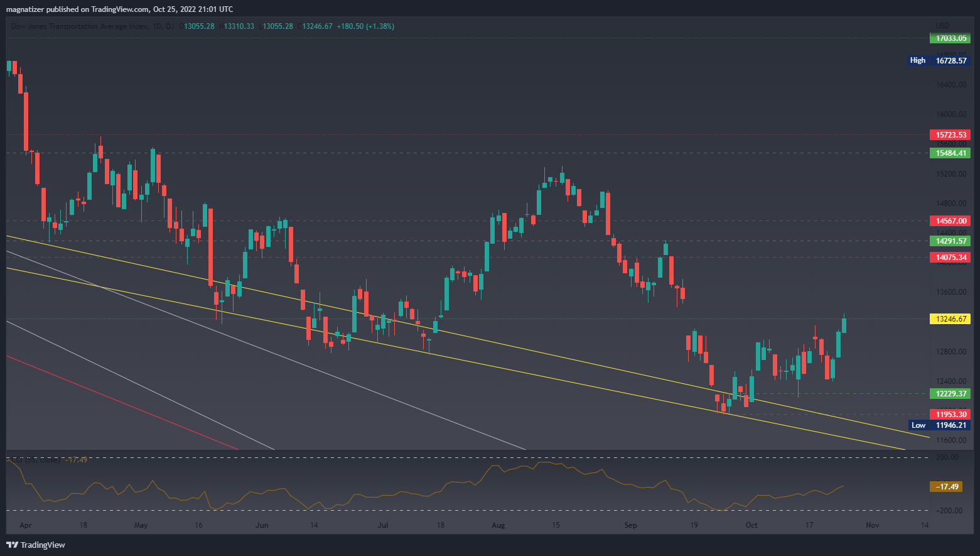
Task: Click the red 11953.30 support label
Action: (x=949, y=415)
